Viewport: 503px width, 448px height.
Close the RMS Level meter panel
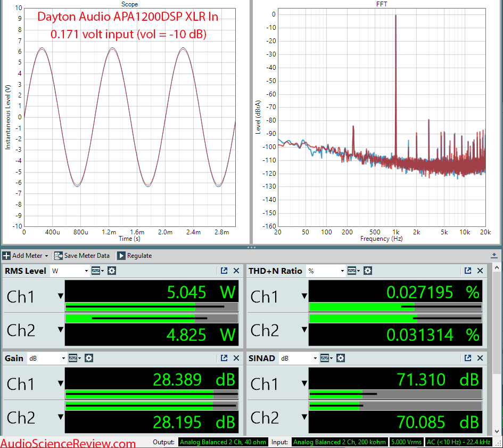tap(236, 271)
